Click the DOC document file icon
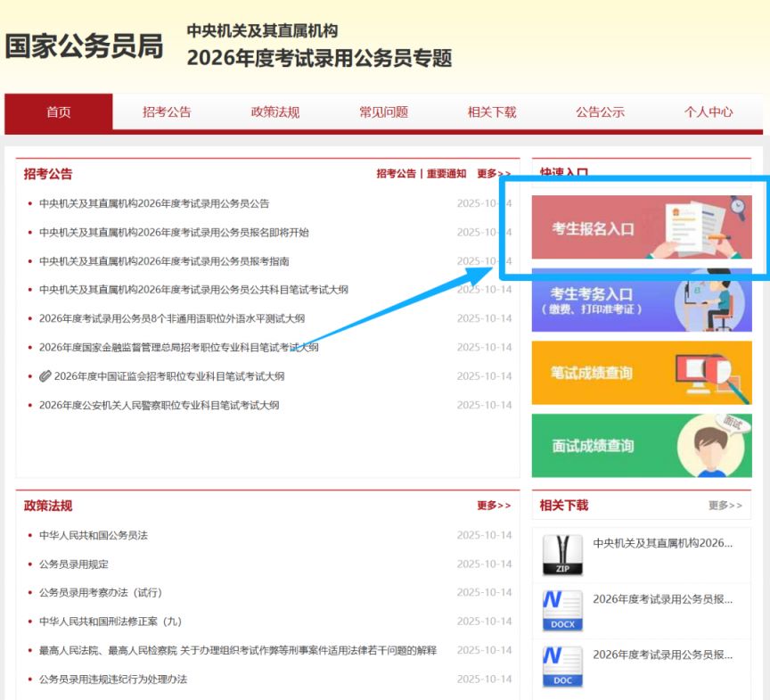770x700 pixels. tap(561, 664)
